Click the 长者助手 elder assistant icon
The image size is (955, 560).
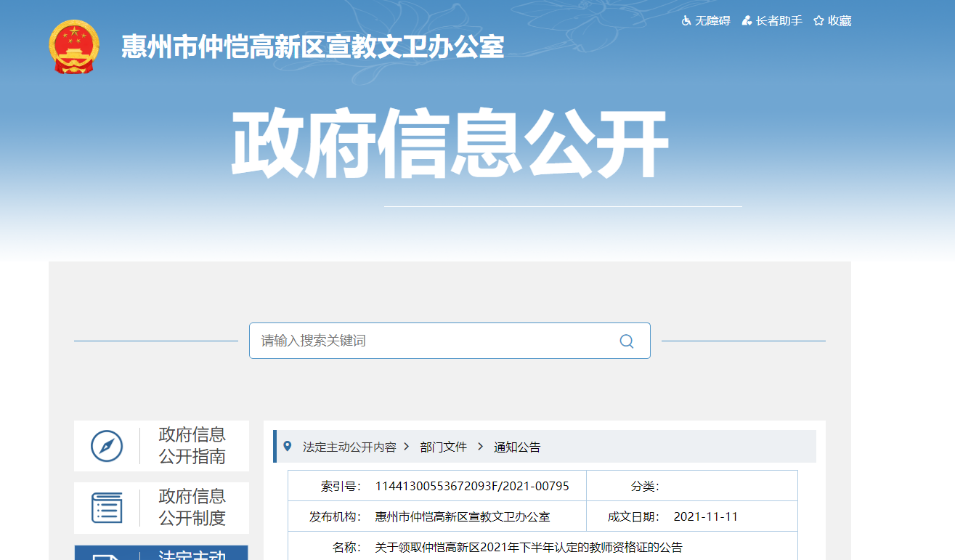[747, 21]
